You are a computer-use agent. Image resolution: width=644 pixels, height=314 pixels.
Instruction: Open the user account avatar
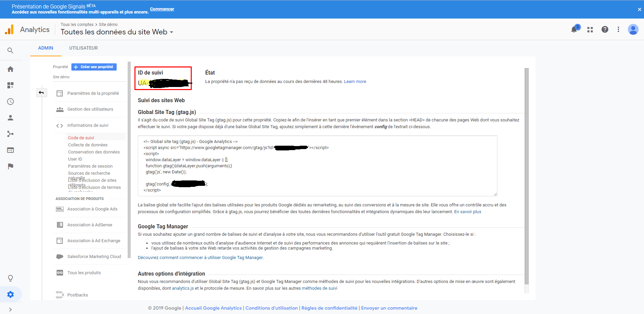pos(633,29)
